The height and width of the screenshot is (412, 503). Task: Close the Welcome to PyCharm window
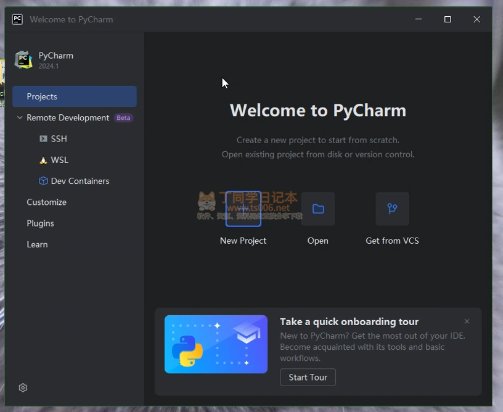pyautogui.click(x=477, y=19)
